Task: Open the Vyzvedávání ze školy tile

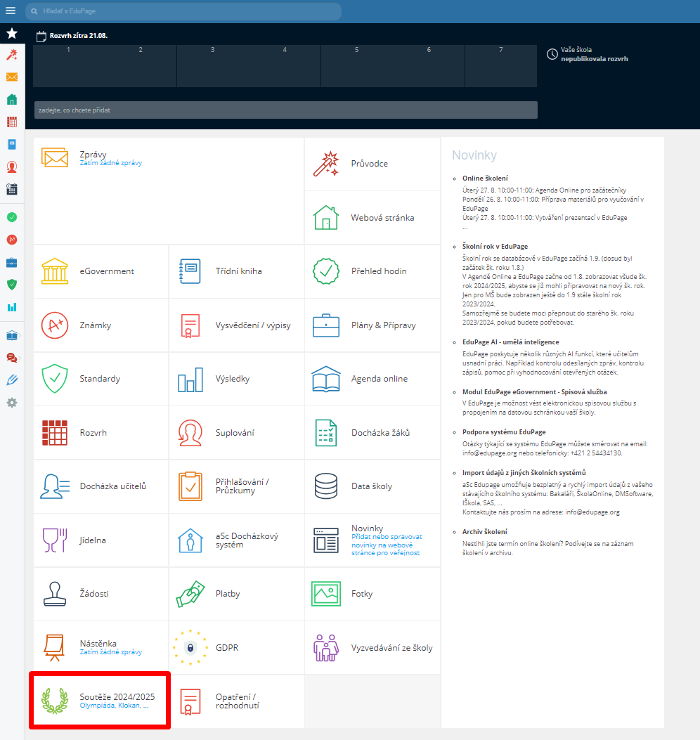Action: click(x=372, y=648)
